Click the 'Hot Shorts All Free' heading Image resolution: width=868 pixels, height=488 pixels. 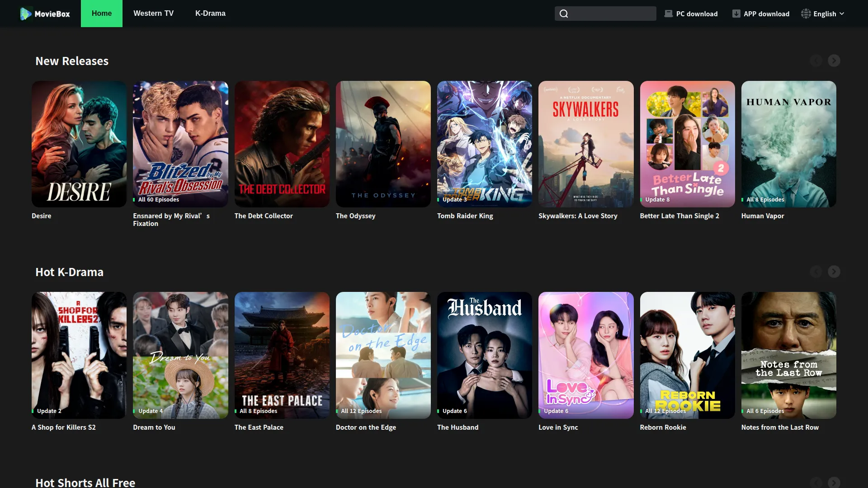point(85,483)
